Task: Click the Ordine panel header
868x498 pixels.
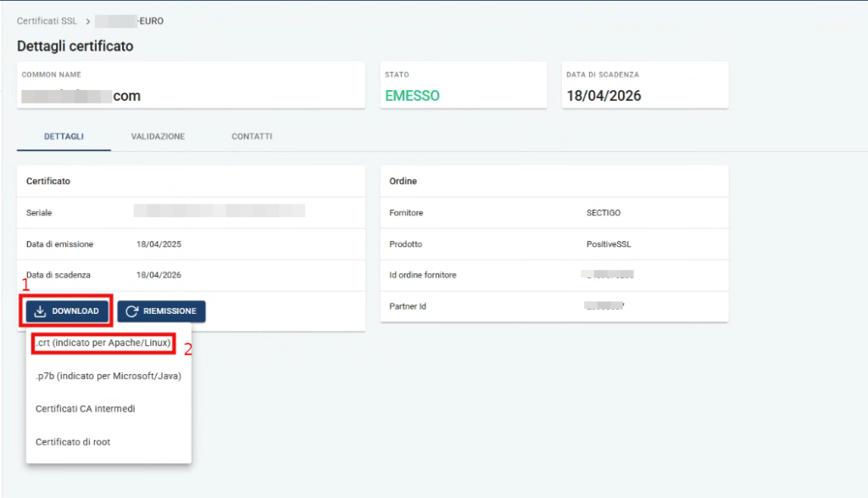Action: pyautogui.click(x=403, y=182)
